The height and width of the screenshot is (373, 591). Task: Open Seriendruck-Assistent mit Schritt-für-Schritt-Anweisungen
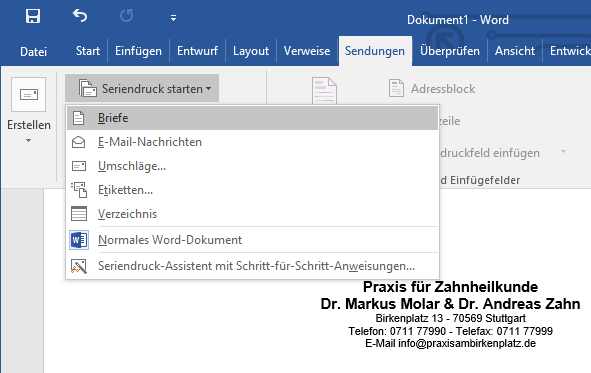point(253,266)
